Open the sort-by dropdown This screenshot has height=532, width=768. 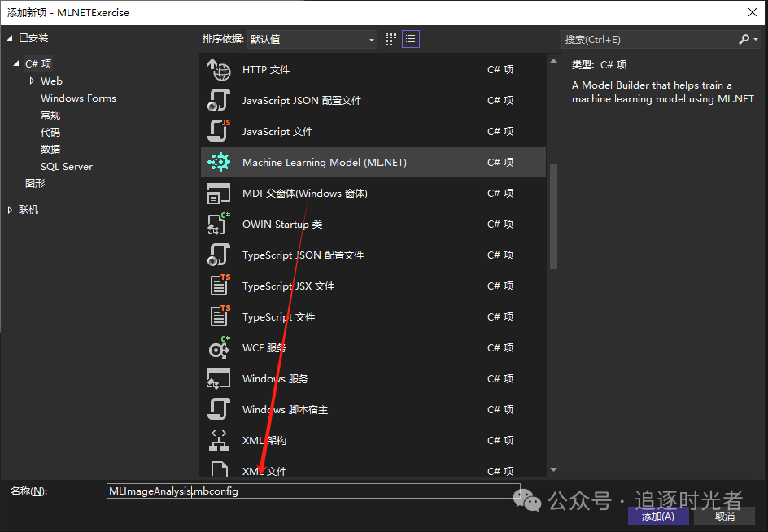click(x=312, y=39)
